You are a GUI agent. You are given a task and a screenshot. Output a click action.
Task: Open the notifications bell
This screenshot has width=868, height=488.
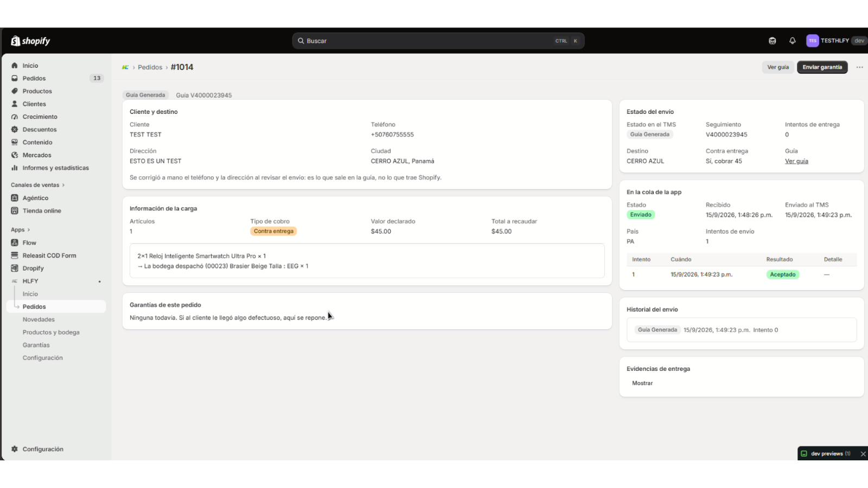click(x=793, y=41)
